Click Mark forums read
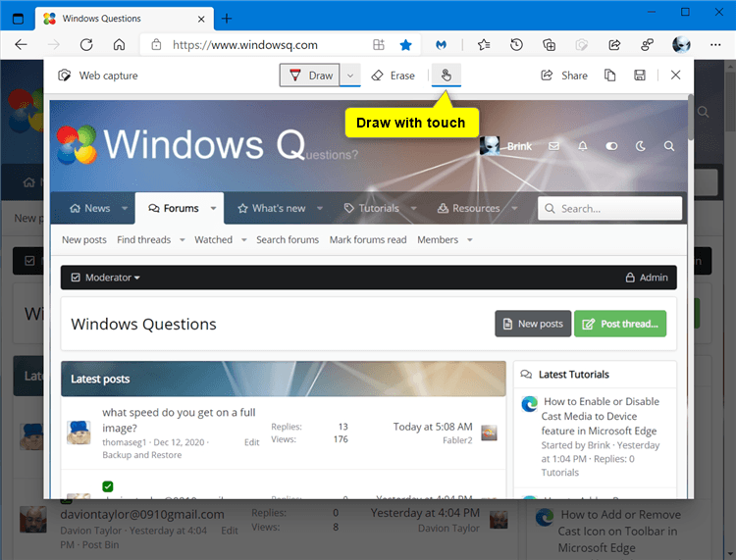The image size is (736, 560). pyautogui.click(x=368, y=239)
